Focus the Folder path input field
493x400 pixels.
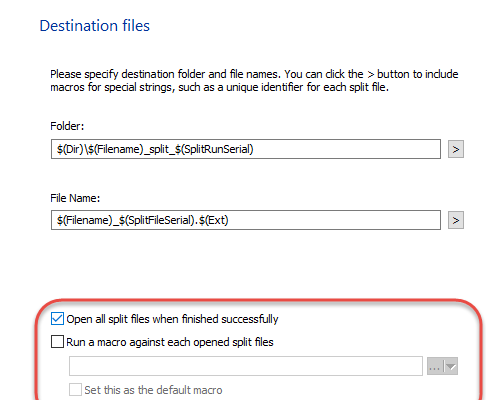tap(246, 149)
